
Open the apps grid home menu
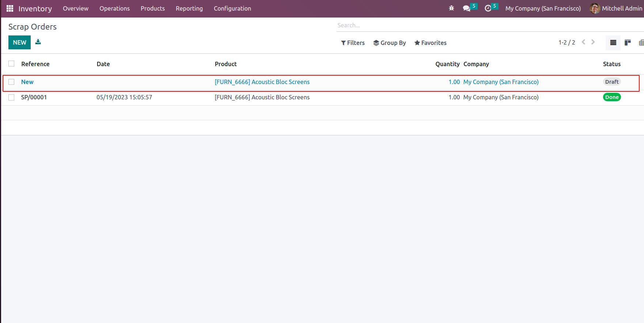point(10,8)
